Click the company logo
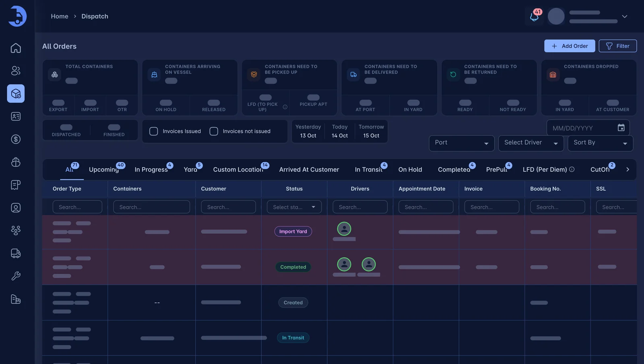Image resolution: width=644 pixels, height=364 pixels. pyautogui.click(x=17, y=16)
